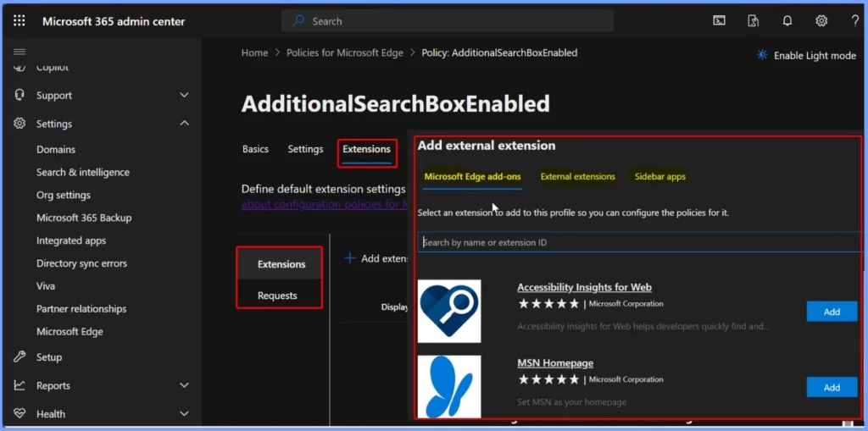Click the Enable Light mode sun icon
The image size is (868, 431).
762,55
